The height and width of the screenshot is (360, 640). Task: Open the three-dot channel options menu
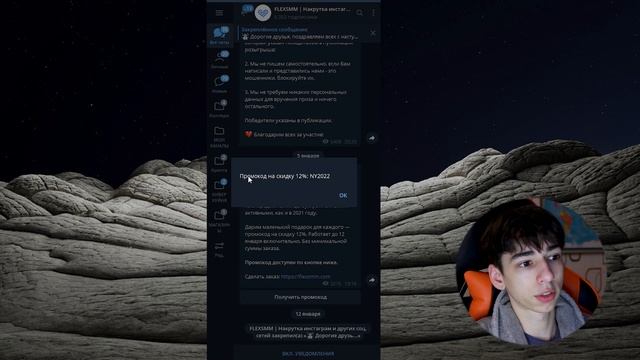[x=373, y=13]
